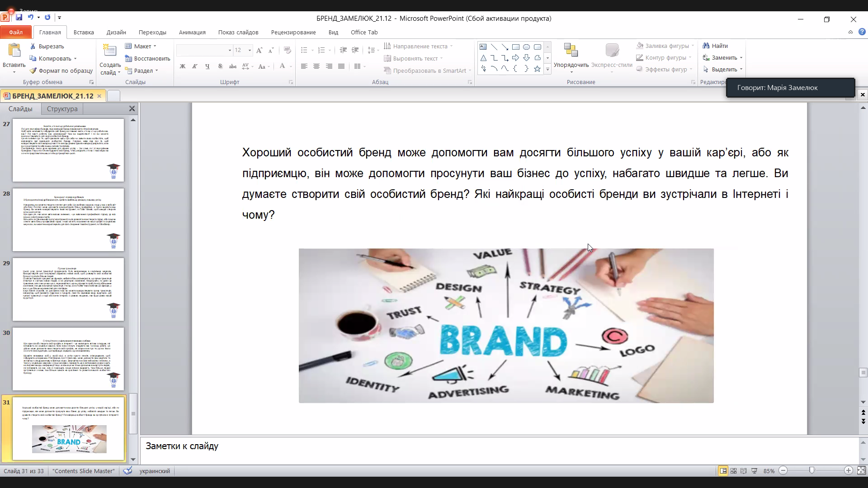Decrease font size with the small A icon

pyautogui.click(x=271, y=50)
